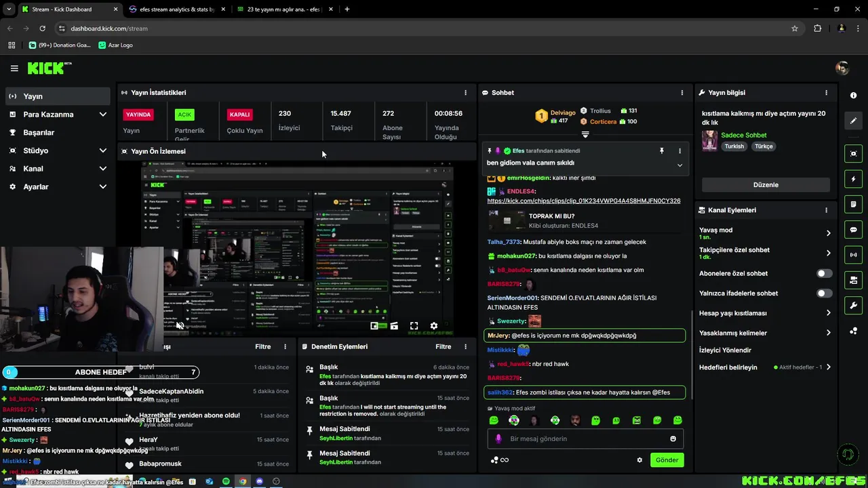Click the info icon in right rail
This screenshot has height=488, width=868.
tap(853, 96)
